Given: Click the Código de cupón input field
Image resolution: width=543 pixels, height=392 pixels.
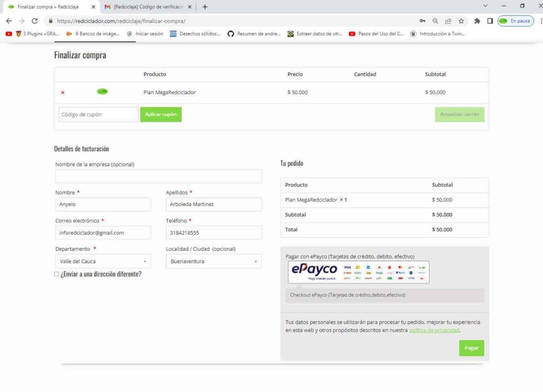Looking at the screenshot, I should coord(99,114).
